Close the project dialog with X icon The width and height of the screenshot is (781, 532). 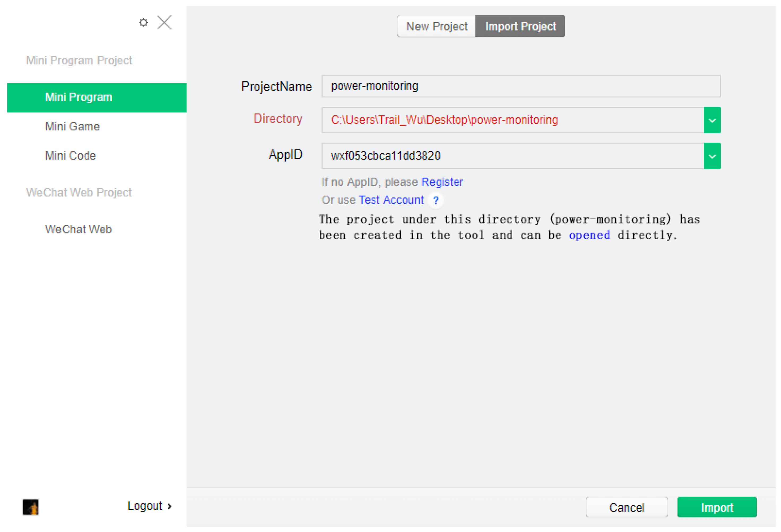coord(165,23)
